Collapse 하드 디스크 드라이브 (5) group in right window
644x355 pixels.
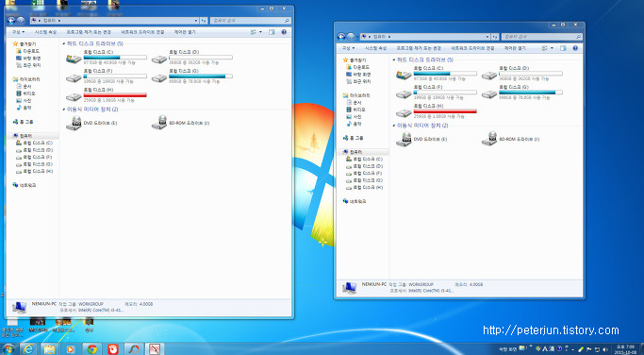394,60
